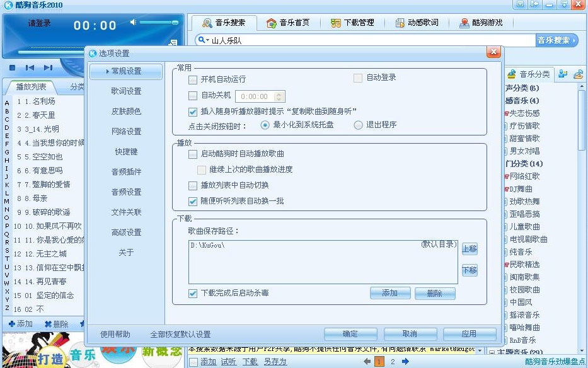Tick the 自动关机 checkbox
Image resolution: width=588 pixels, height=368 pixels.
point(193,96)
